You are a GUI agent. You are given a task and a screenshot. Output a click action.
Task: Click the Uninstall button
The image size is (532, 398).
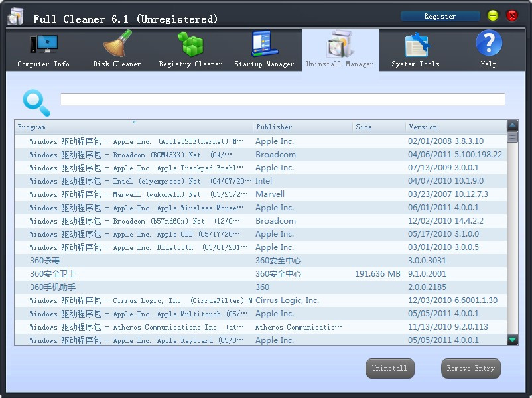tap(390, 368)
